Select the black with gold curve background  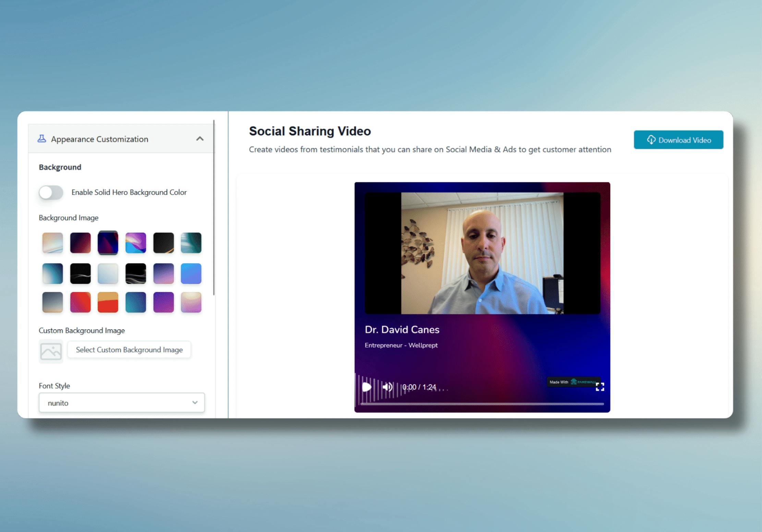pyautogui.click(x=164, y=243)
